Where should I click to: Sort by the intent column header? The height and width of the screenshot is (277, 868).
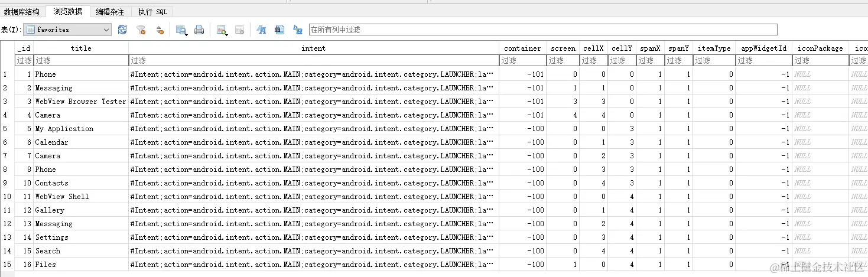coord(314,48)
